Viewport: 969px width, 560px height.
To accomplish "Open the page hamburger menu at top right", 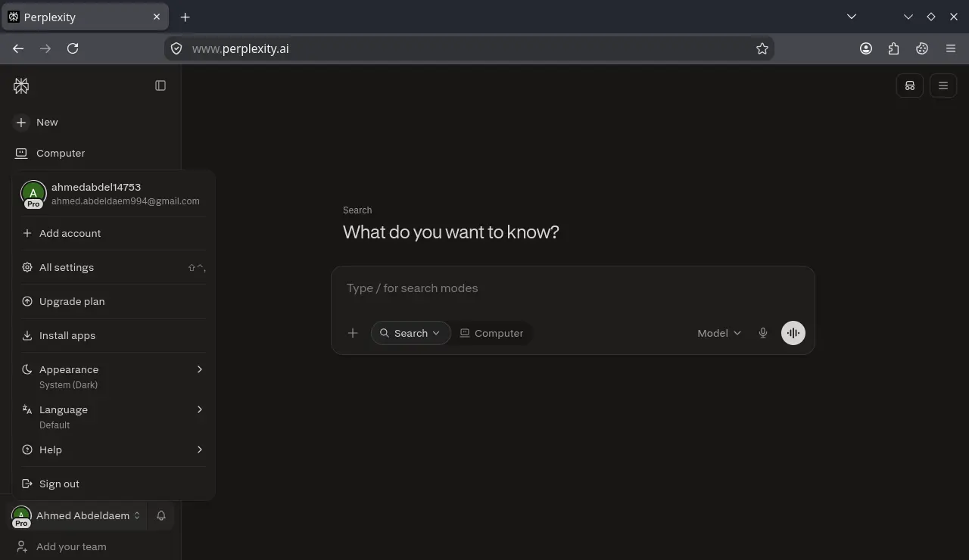I will [x=943, y=86].
